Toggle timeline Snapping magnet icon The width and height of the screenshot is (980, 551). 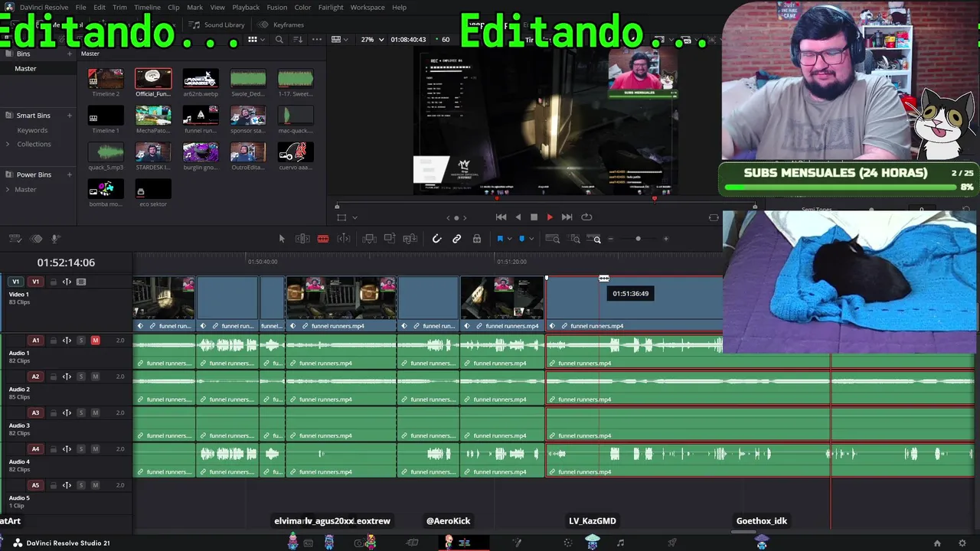pyautogui.click(x=436, y=239)
